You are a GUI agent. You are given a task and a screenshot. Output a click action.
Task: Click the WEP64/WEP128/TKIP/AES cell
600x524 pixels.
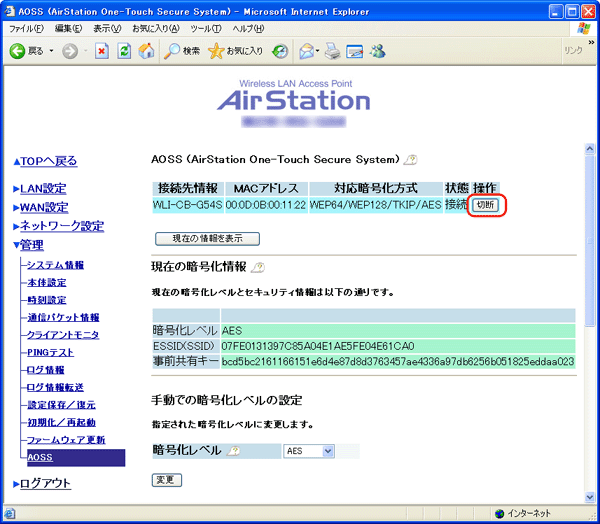pos(376,205)
